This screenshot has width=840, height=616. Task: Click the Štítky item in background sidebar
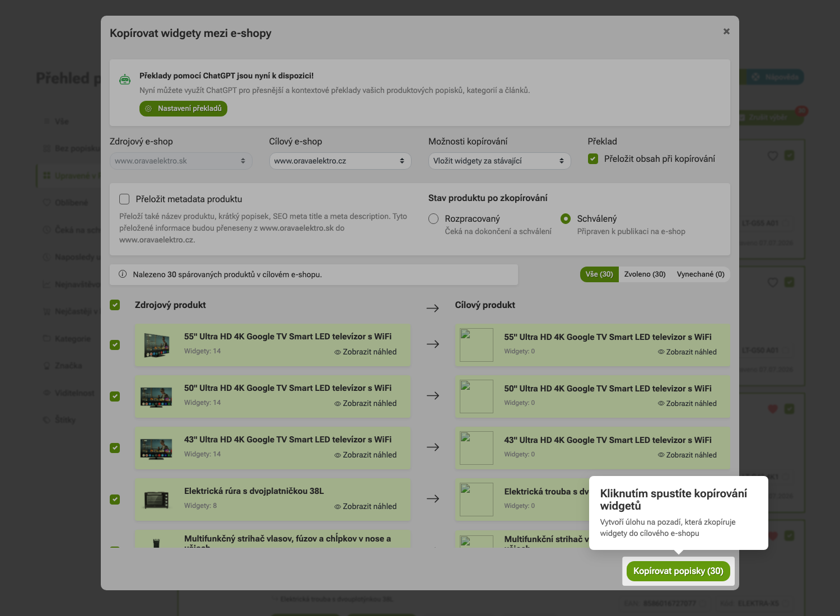click(x=65, y=420)
